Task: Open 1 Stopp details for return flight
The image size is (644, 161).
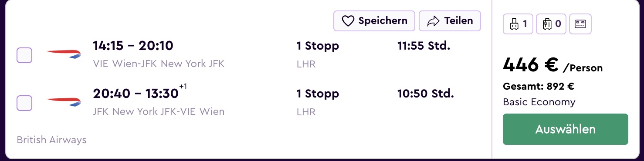Action: tap(318, 94)
